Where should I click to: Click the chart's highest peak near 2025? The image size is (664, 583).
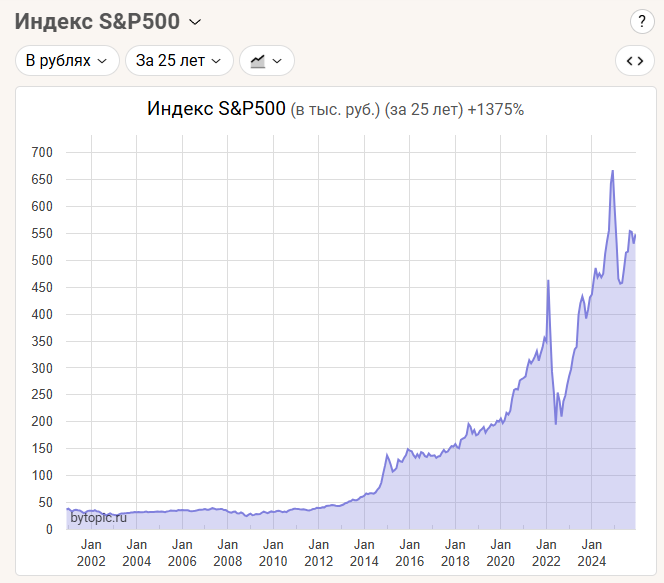[613, 171]
